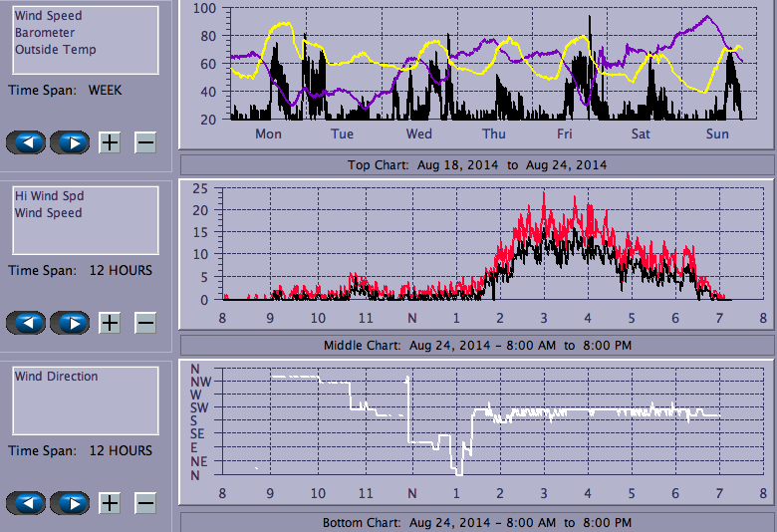Go back in time on the middle chart
Viewport: 777px width, 532px height.
coord(31,323)
